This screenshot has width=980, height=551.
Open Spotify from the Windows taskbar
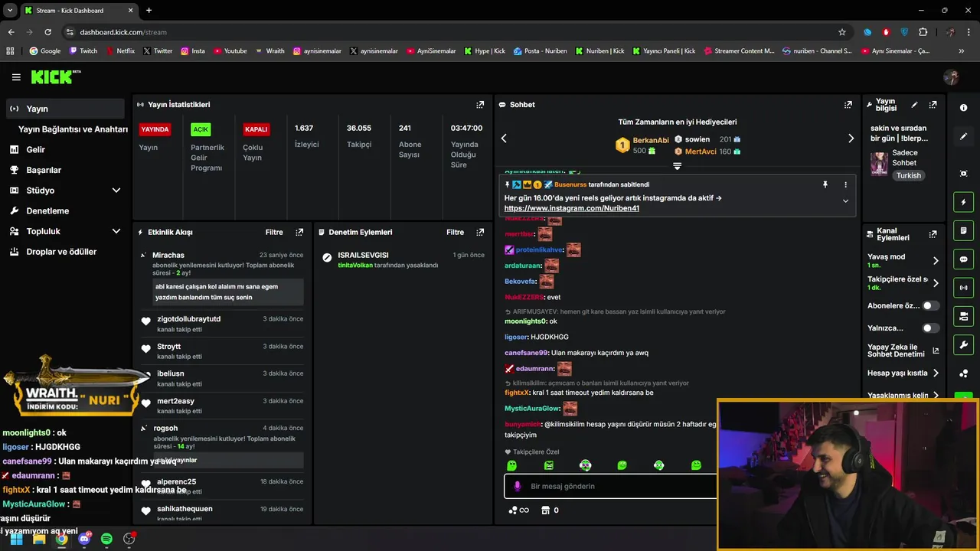coord(106,539)
